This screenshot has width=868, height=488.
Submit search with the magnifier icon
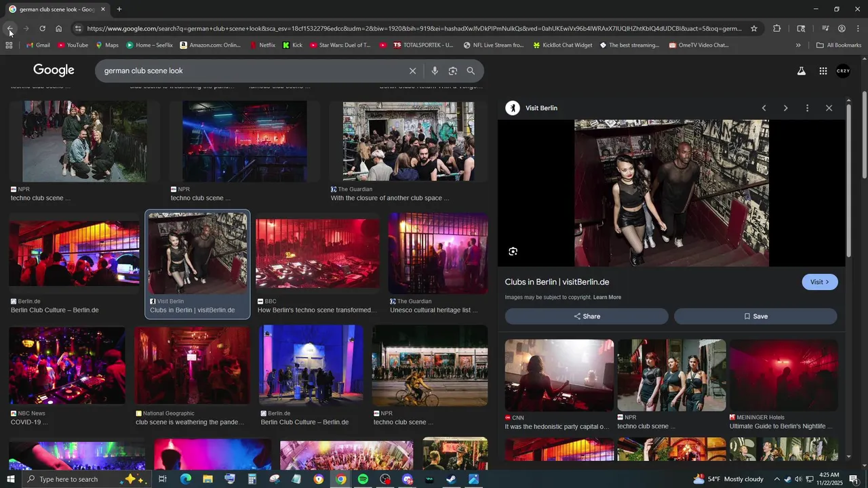click(471, 71)
